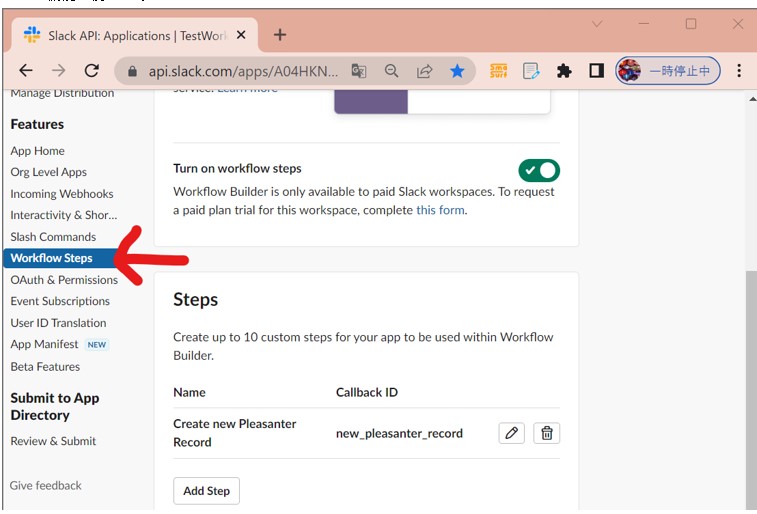Open the SmaSurf extension icon
The height and width of the screenshot is (514, 757).
(x=498, y=71)
